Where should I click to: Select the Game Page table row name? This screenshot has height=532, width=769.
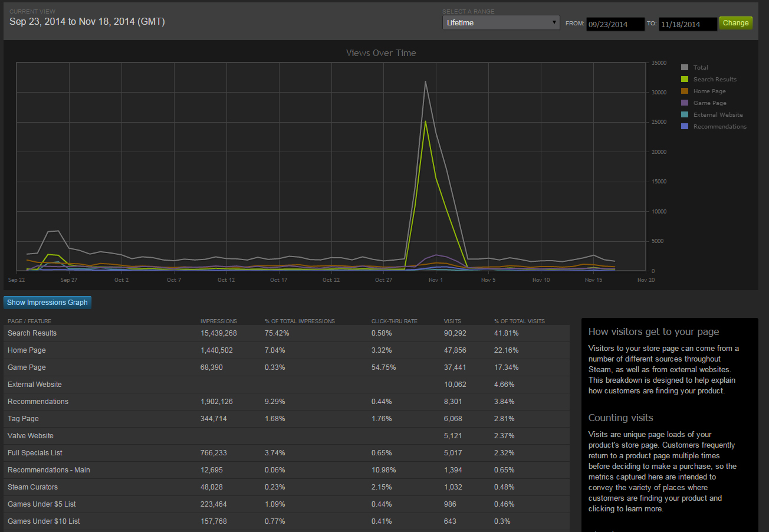click(x=27, y=367)
